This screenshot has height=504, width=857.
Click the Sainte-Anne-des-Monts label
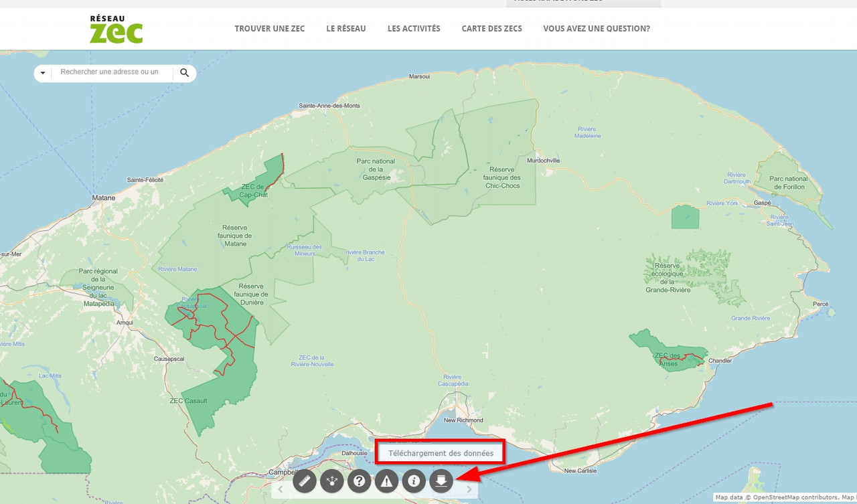tap(329, 106)
